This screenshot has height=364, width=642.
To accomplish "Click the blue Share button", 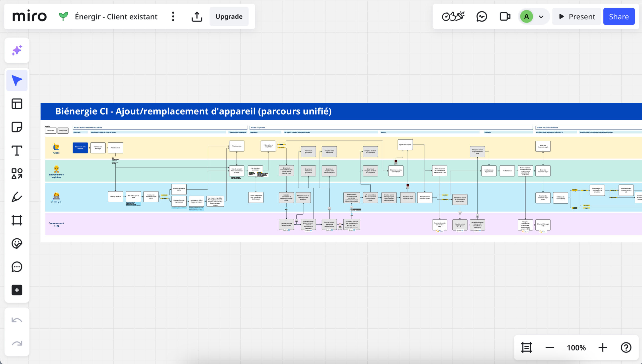I will click(x=619, y=17).
